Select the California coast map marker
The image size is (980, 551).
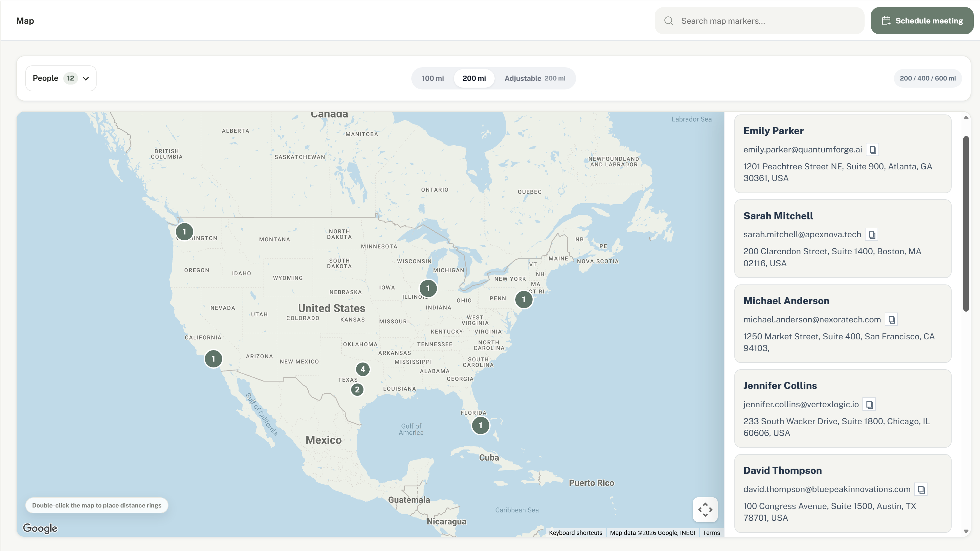[x=213, y=358]
